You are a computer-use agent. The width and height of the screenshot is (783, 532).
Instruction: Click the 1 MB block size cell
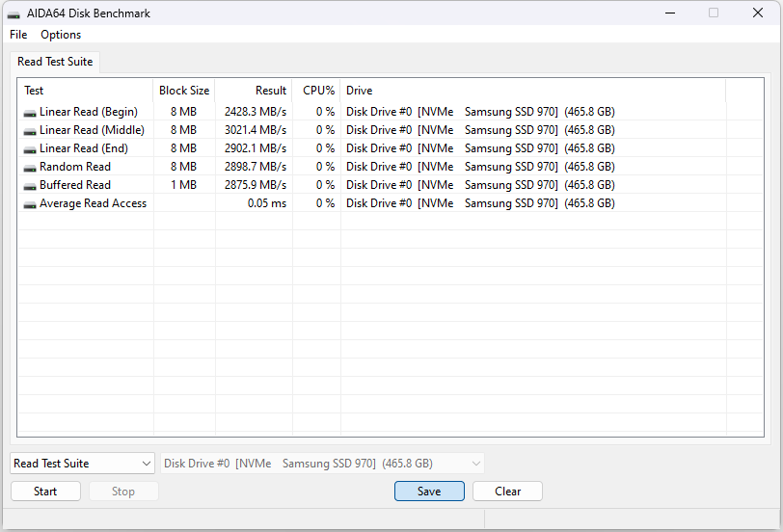pyautogui.click(x=184, y=185)
